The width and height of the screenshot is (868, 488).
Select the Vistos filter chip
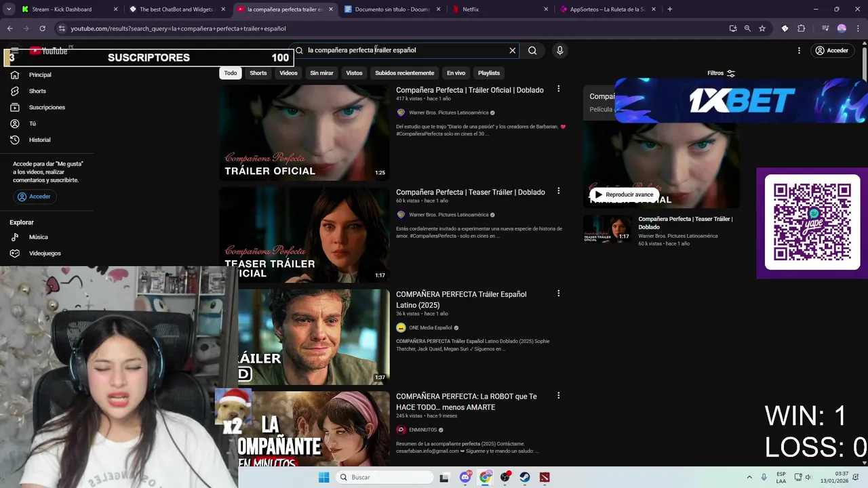[x=354, y=73]
